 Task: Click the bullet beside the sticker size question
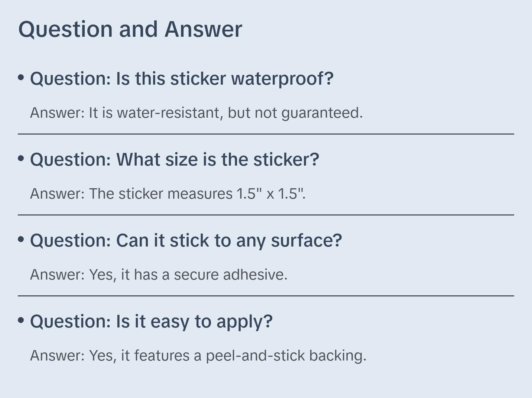(21, 158)
